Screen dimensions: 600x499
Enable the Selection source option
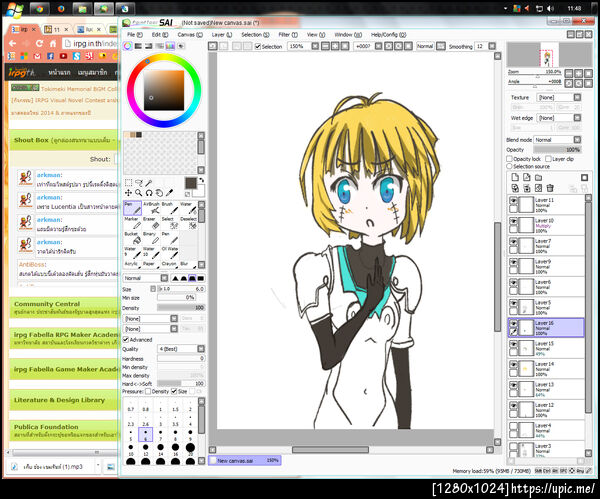point(509,166)
